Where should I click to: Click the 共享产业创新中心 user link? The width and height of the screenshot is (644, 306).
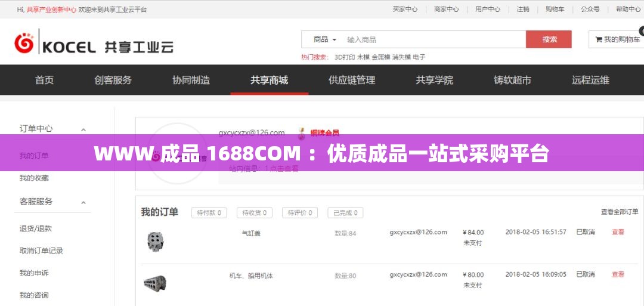[51, 10]
